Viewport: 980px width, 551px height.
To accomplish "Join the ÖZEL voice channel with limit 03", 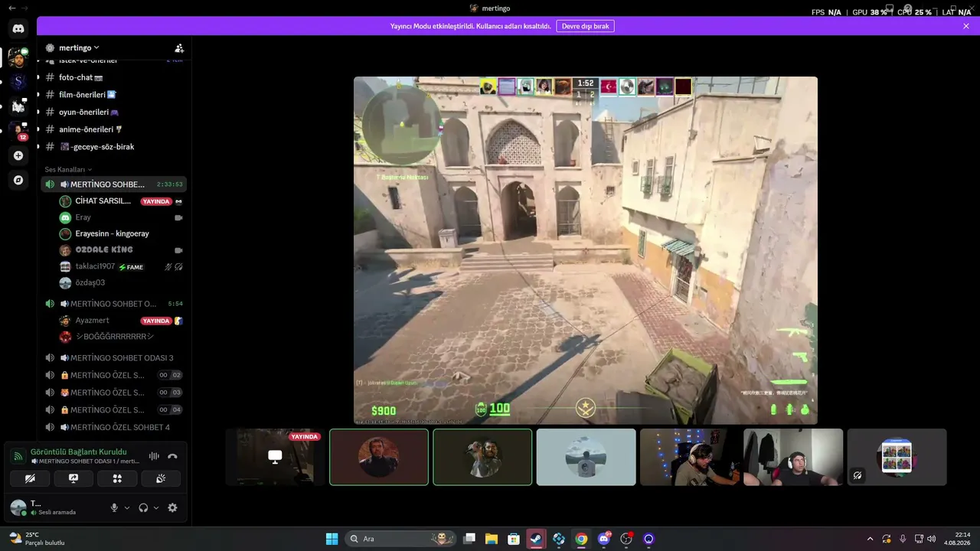I will (113, 393).
